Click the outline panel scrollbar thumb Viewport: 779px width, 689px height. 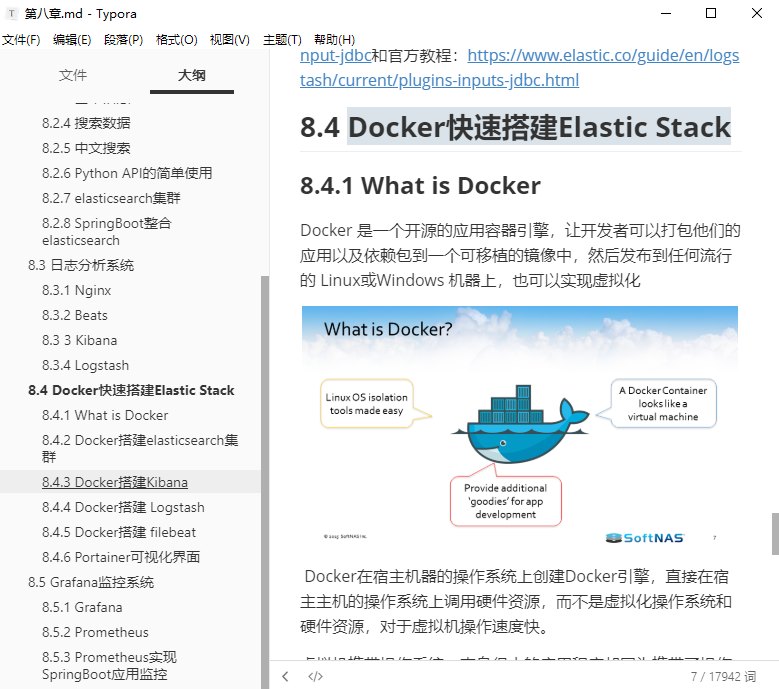click(x=265, y=482)
